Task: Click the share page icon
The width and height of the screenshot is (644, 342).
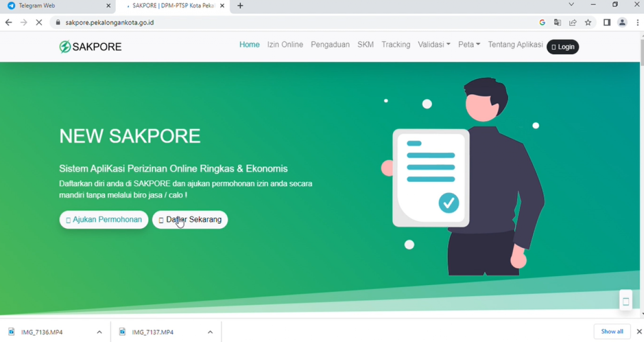Action: pyautogui.click(x=573, y=22)
